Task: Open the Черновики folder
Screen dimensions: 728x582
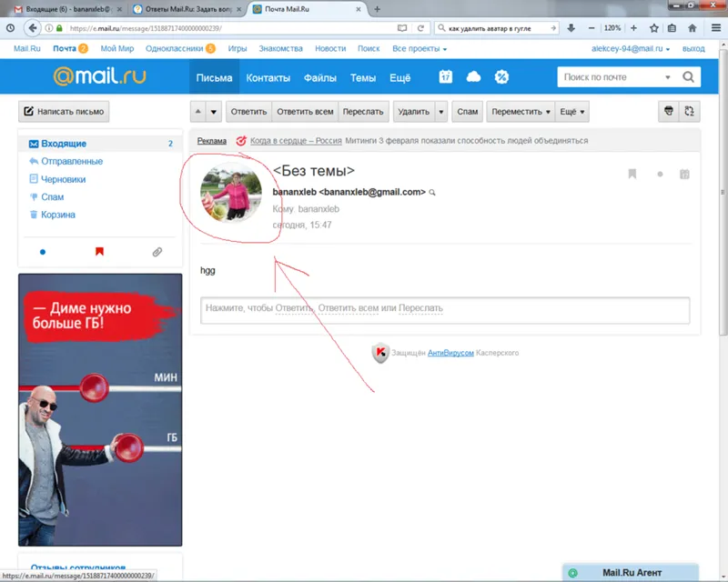Action: click(63, 179)
